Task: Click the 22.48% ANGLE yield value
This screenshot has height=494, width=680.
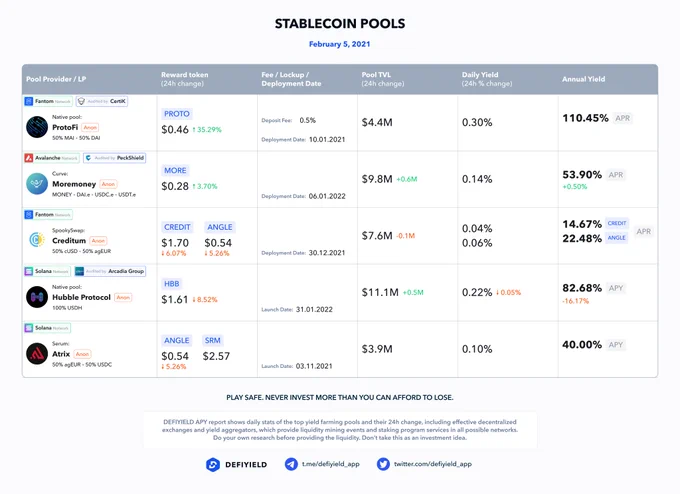Action: pyautogui.click(x=582, y=239)
